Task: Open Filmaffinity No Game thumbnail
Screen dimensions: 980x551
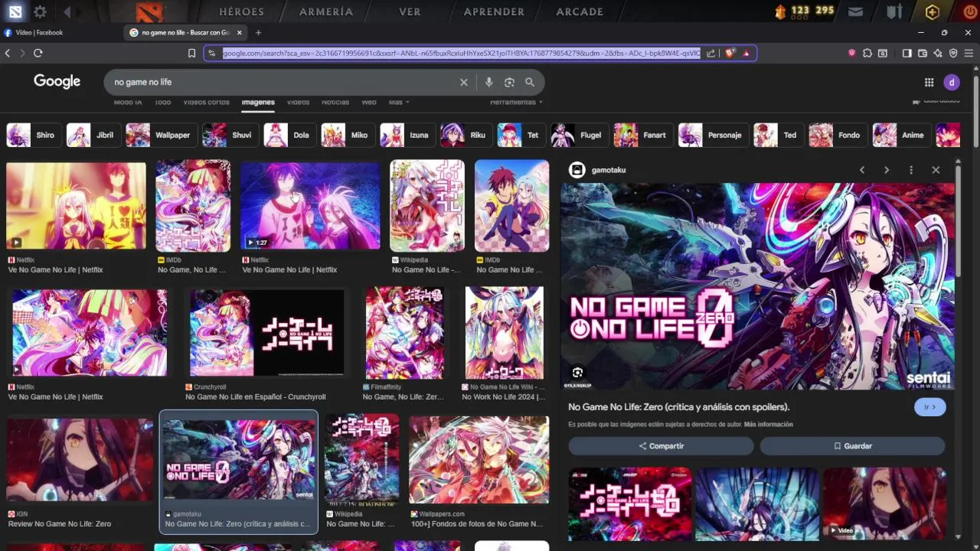Action: 405,333
